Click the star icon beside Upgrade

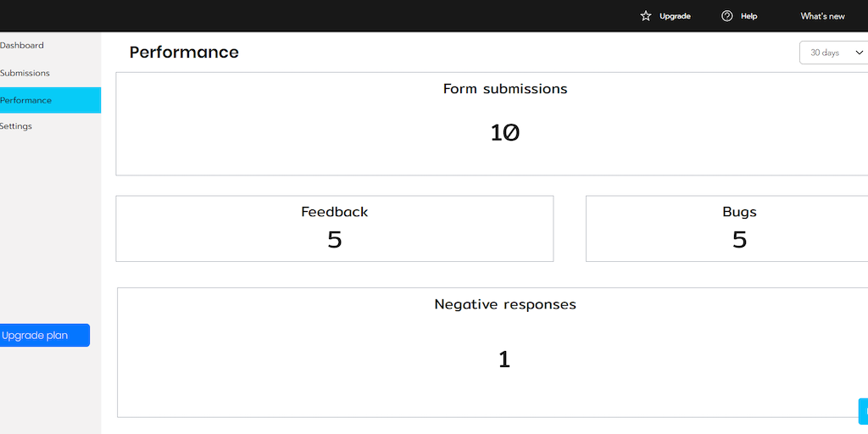point(646,16)
